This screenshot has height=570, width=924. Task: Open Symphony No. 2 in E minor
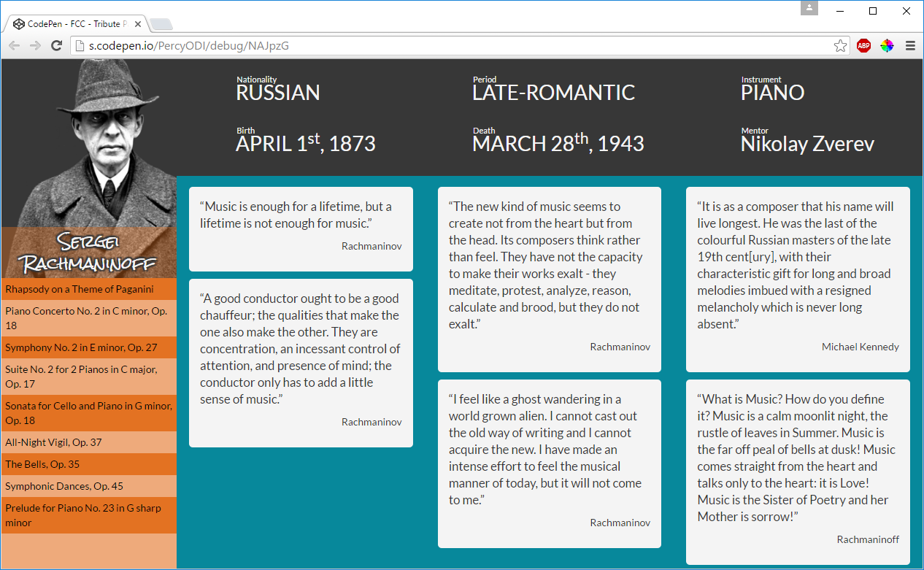click(x=89, y=347)
